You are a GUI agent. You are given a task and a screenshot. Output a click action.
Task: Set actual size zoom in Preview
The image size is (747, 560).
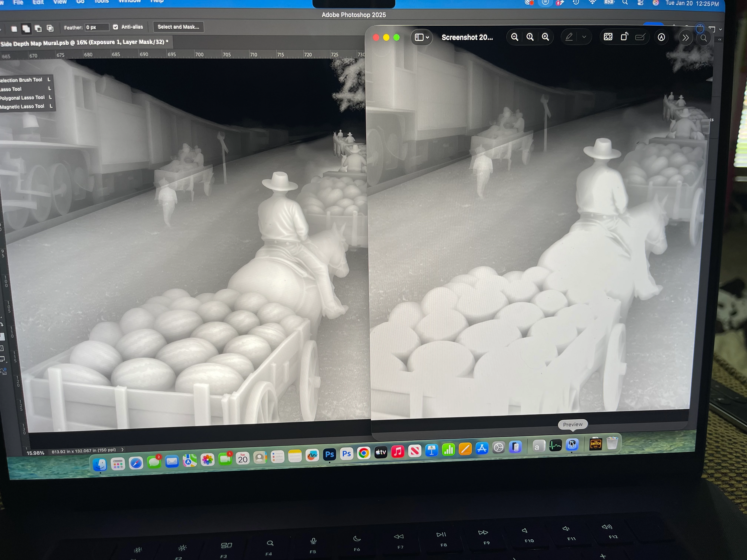tap(530, 37)
